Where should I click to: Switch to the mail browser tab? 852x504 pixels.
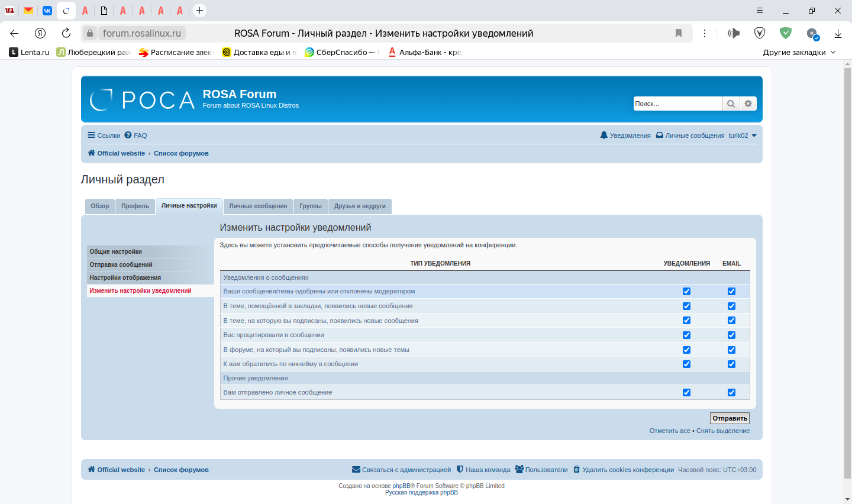pos(28,10)
